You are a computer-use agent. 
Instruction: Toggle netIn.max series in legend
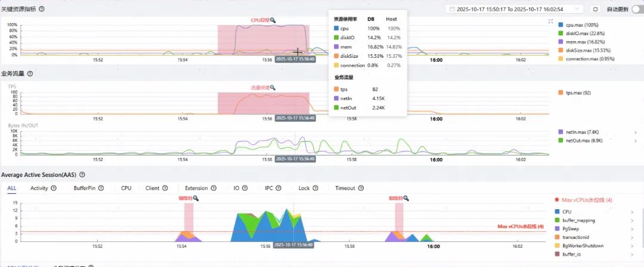point(577,132)
